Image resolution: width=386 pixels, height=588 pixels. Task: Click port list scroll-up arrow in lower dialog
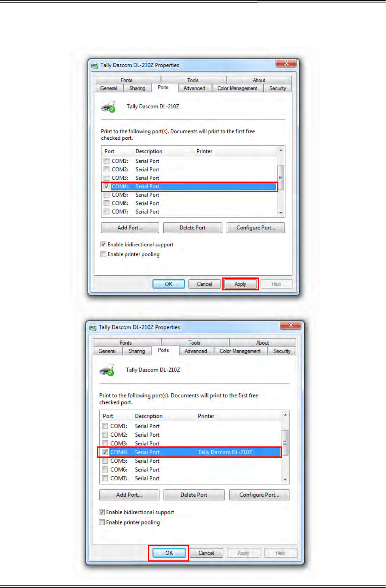[285, 415]
